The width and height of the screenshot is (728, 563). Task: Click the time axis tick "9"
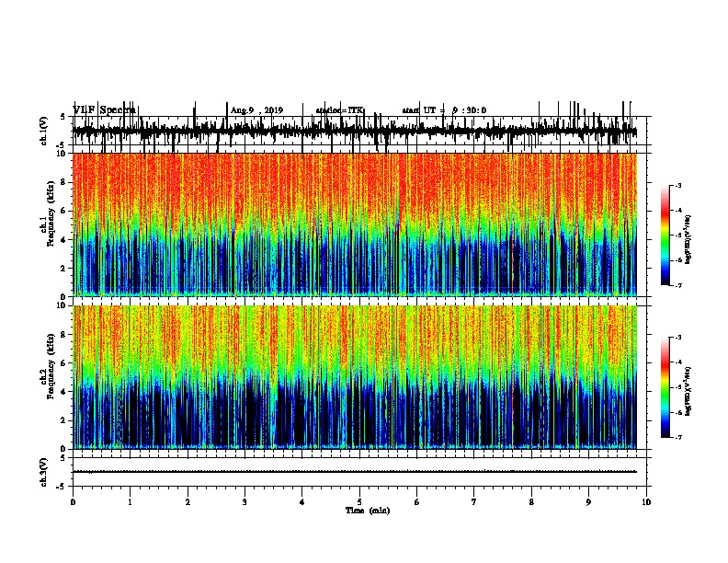click(x=588, y=502)
